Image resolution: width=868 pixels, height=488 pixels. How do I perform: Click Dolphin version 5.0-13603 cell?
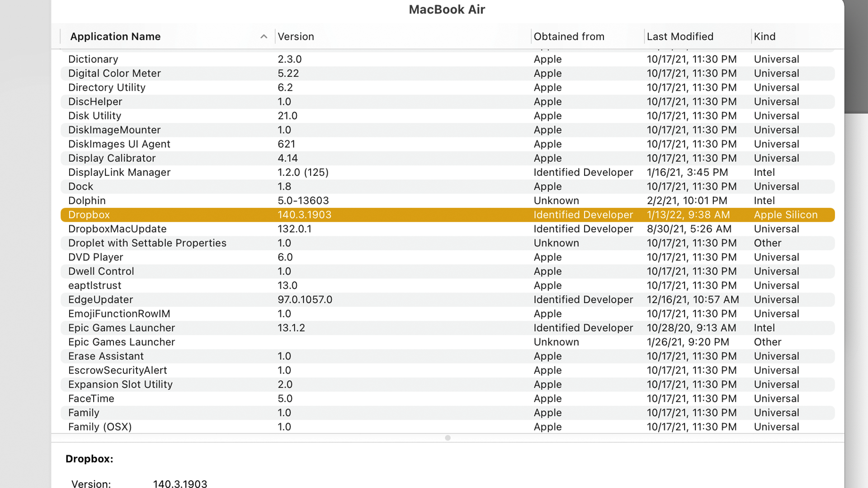(303, 201)
